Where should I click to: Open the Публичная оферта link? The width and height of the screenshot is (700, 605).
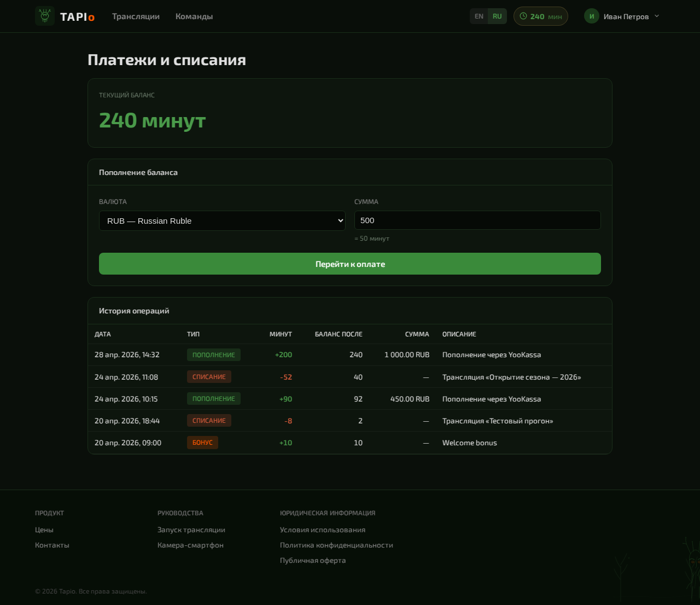(x=313, y=560)
